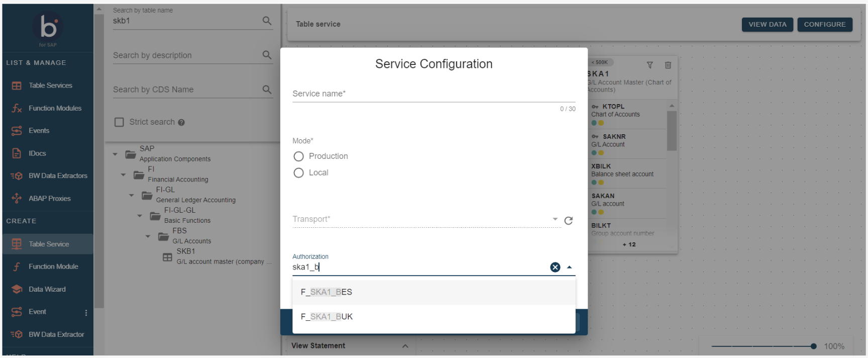Image resolution: width=868 pixels, height=358 pixels.
Task: Enable the Strict search checkbox
Action: 119,122
